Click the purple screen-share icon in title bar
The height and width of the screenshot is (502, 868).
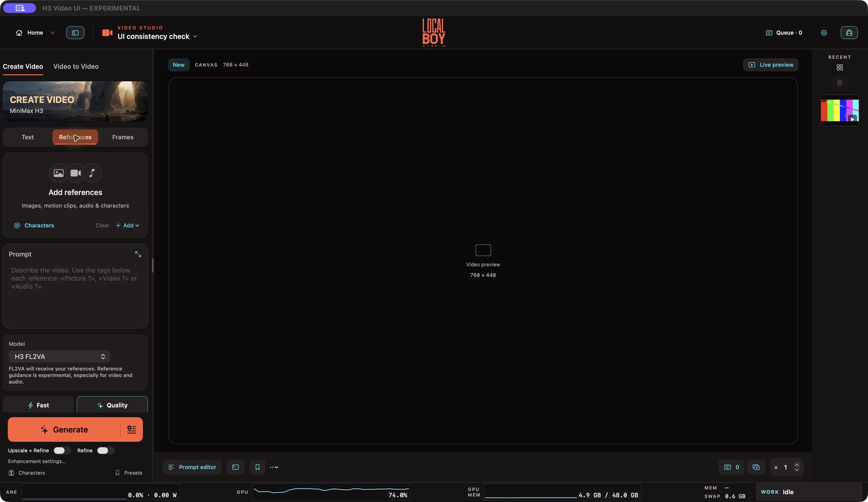coord(20,8)
